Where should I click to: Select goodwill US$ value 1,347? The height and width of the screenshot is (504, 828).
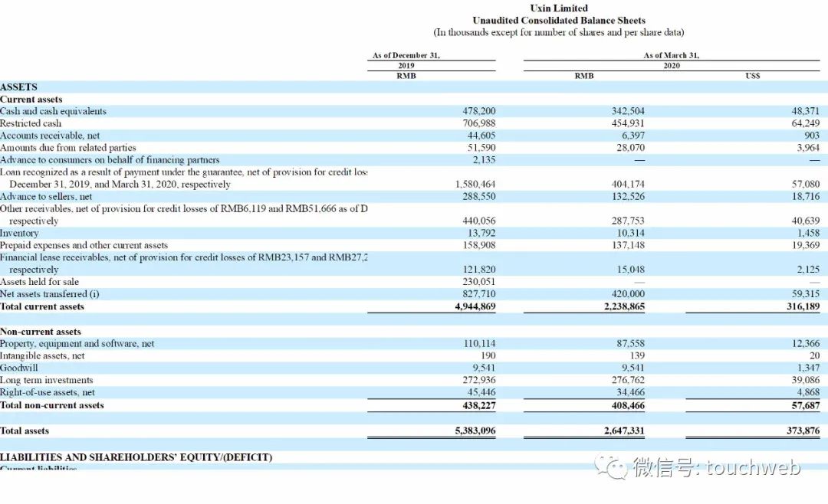tap(809, 368)
